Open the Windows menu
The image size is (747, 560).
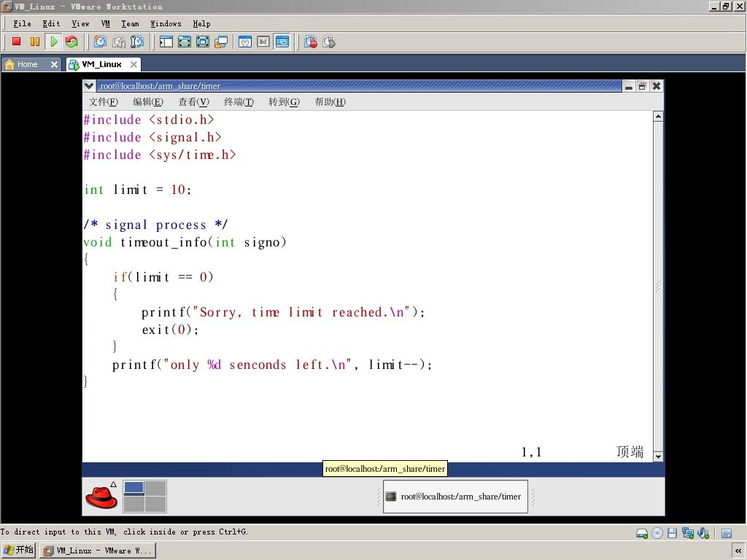(x=166, y=23)
